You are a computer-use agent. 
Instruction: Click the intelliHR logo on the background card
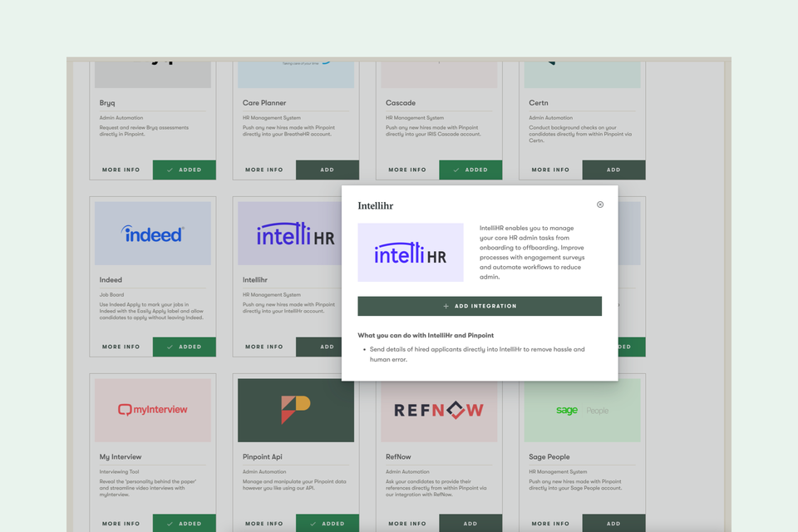pyautogui.click(x=289, y=233)
